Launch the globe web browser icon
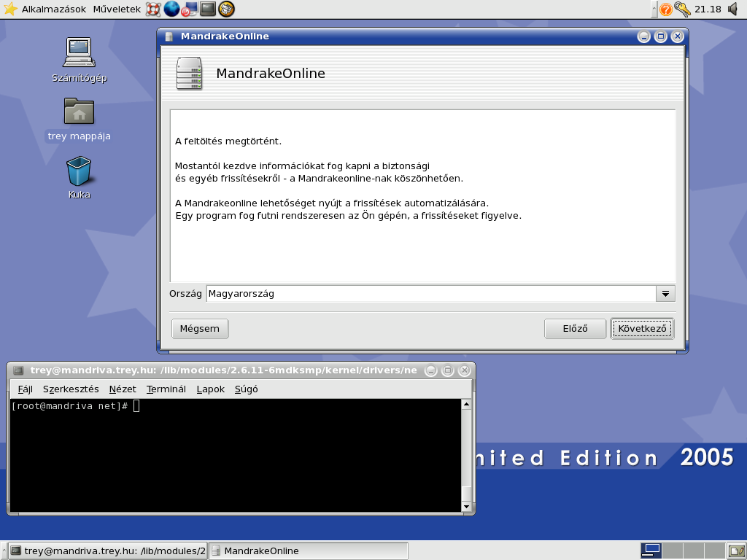 [171, 9]
